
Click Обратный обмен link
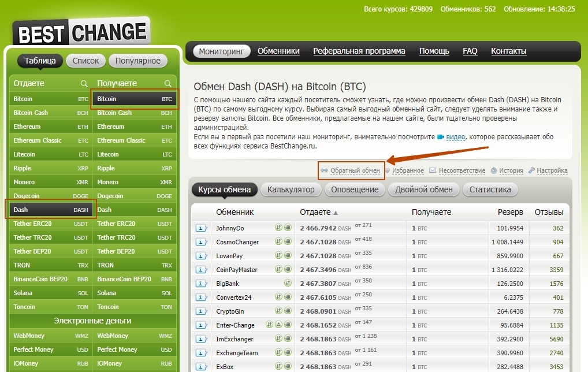pos(355,170)
